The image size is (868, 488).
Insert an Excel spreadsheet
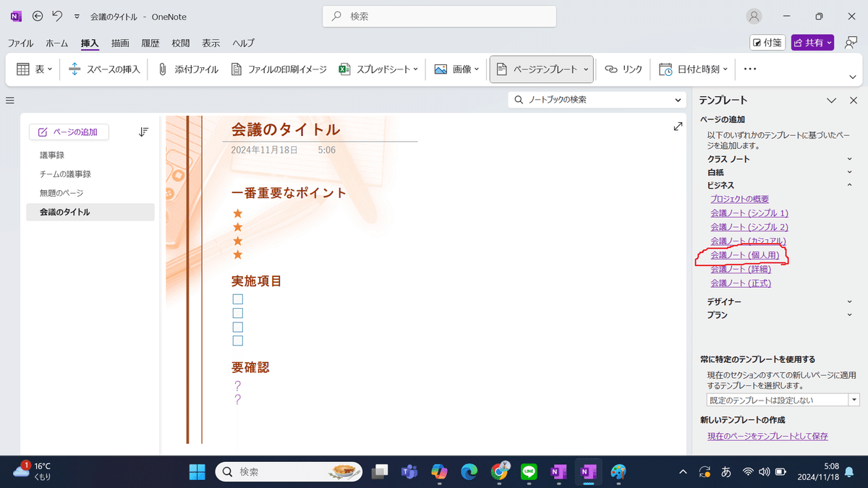tap(377, 69)
